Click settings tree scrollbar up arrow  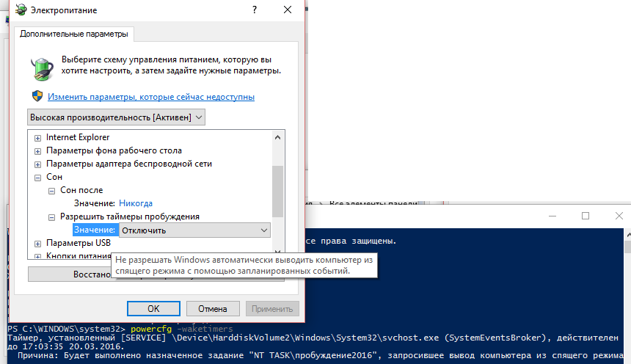click(277, 137)
